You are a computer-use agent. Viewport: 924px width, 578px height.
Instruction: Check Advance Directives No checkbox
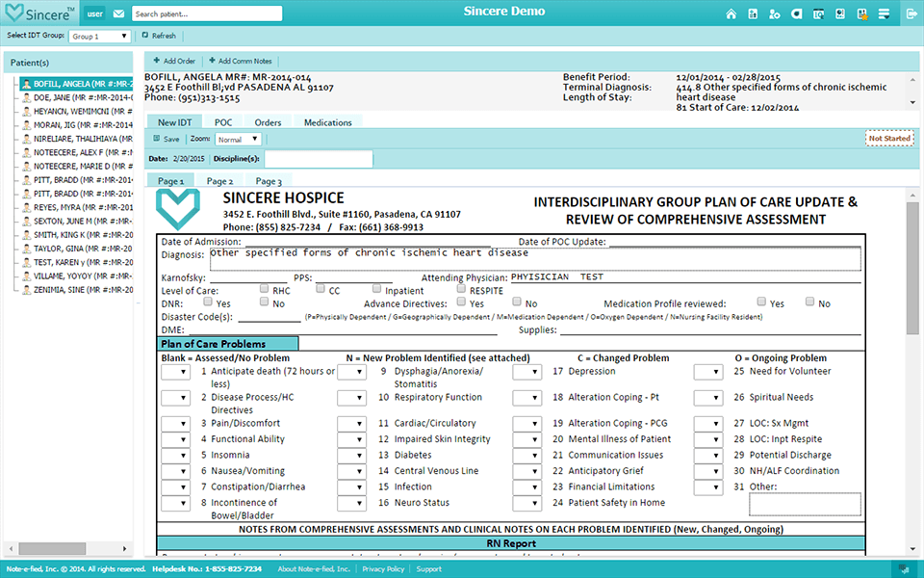pyautogui.click(x=517, y=302)
